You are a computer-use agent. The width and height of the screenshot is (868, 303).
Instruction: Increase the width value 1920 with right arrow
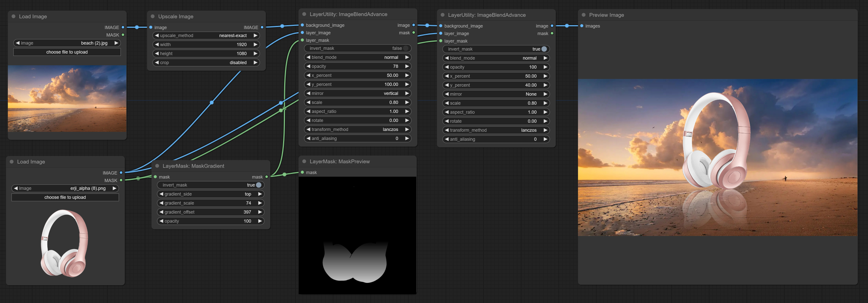click(255, 44)
